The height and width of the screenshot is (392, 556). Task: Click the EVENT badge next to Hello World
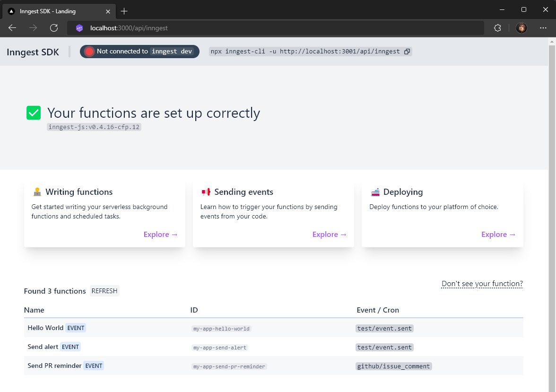(x=76, y=328)
